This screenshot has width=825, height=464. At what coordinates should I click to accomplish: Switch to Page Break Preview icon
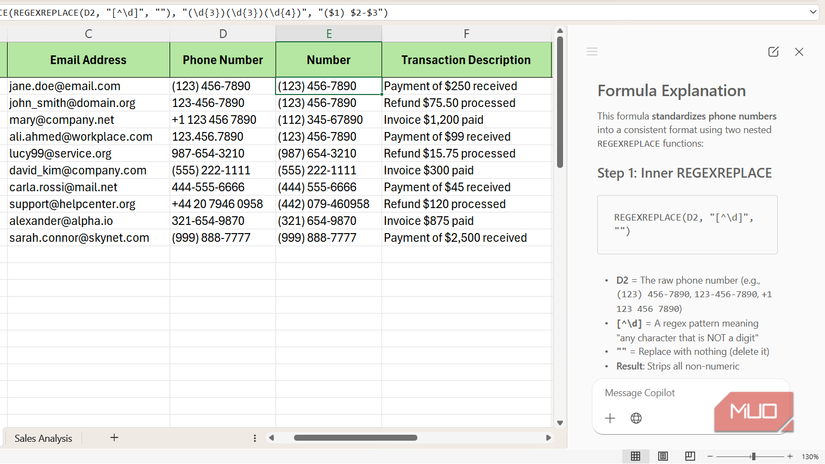pos(690,456)
